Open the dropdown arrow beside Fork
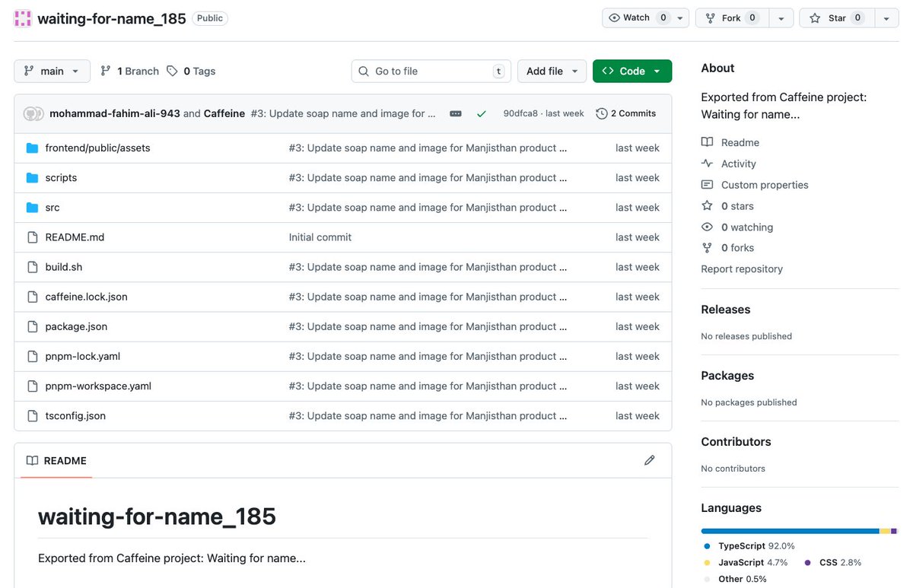 click(781, 18)
